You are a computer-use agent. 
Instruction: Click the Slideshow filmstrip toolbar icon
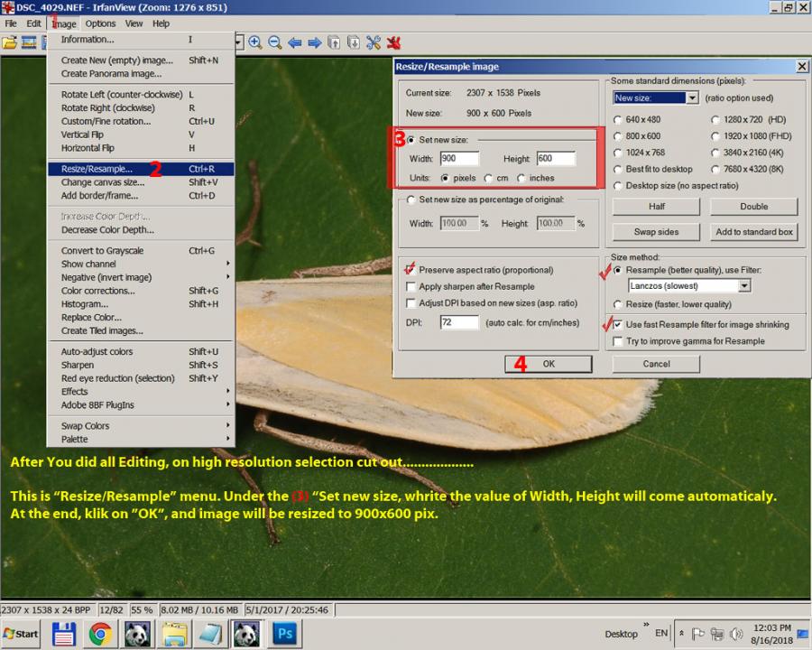pos(29,42)
